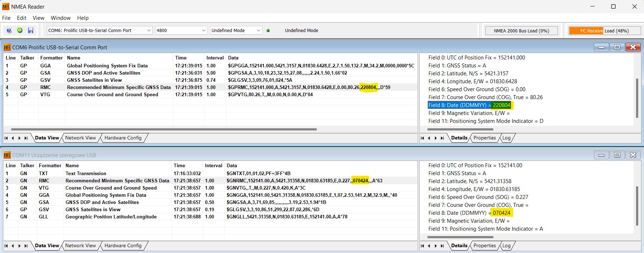The image size is (644, 253).
Task: Click next arrow in COM6 details navigation
Action: click(x=436, y=138)
